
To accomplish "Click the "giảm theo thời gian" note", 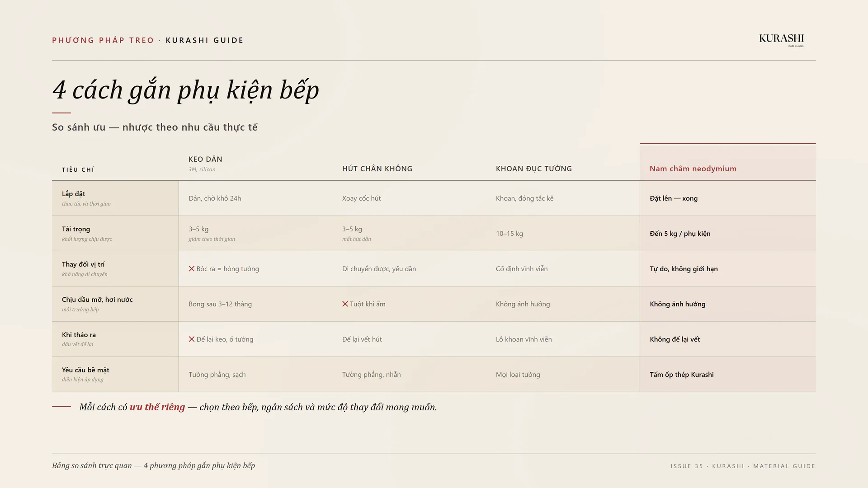I will tap(212, 239).
